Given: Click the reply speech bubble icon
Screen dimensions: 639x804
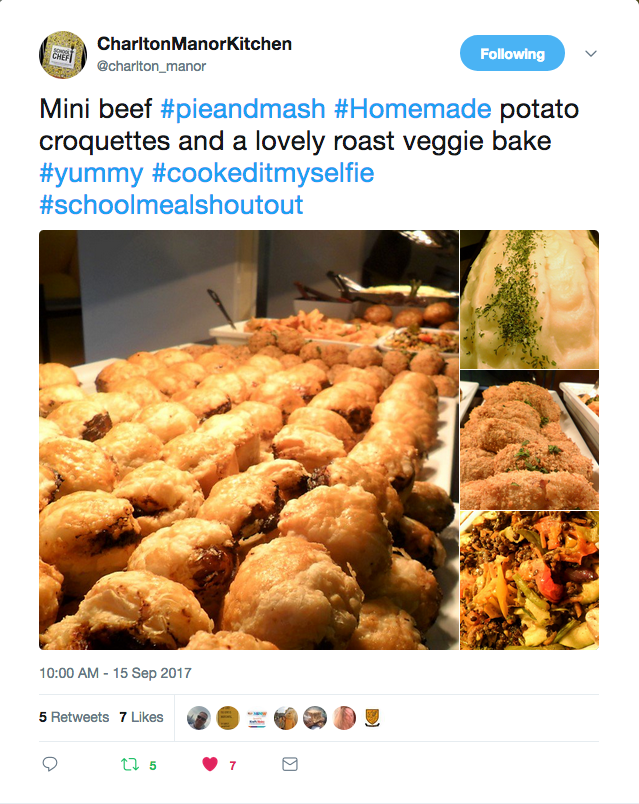Looking at the screenshot, I should (50, 764).
